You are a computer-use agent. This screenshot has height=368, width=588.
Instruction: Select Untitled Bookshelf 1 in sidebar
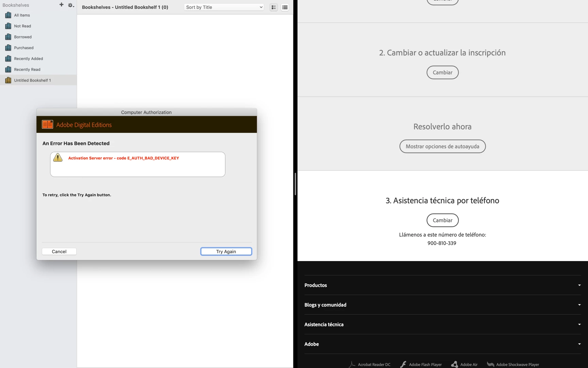tap(38, 80)
